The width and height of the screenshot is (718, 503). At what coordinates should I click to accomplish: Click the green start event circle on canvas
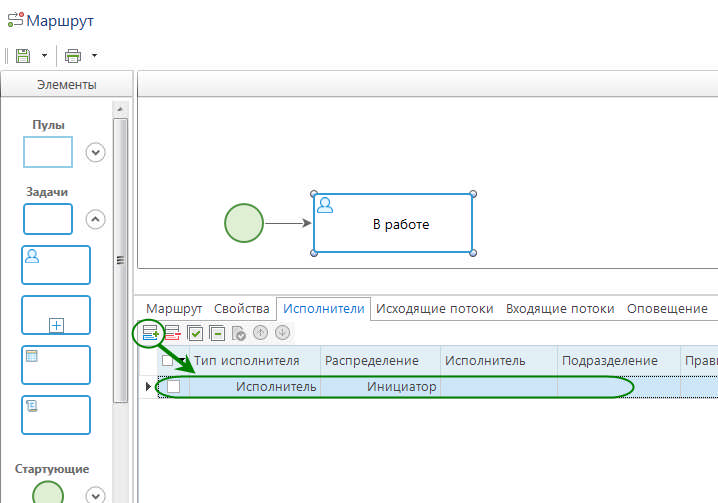[244, 223]
